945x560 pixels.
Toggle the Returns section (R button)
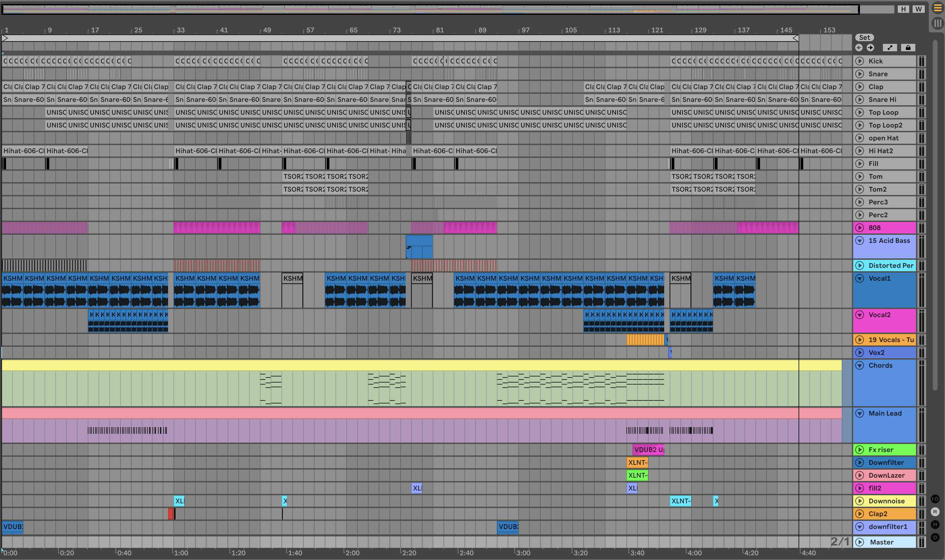[935, 512]
